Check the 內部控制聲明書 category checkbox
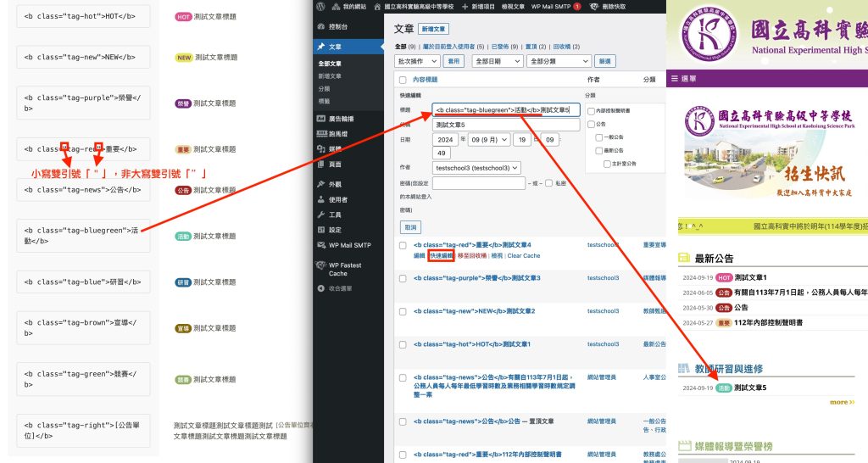The height and width of the screenshot is (463, 868). [590, 110]
